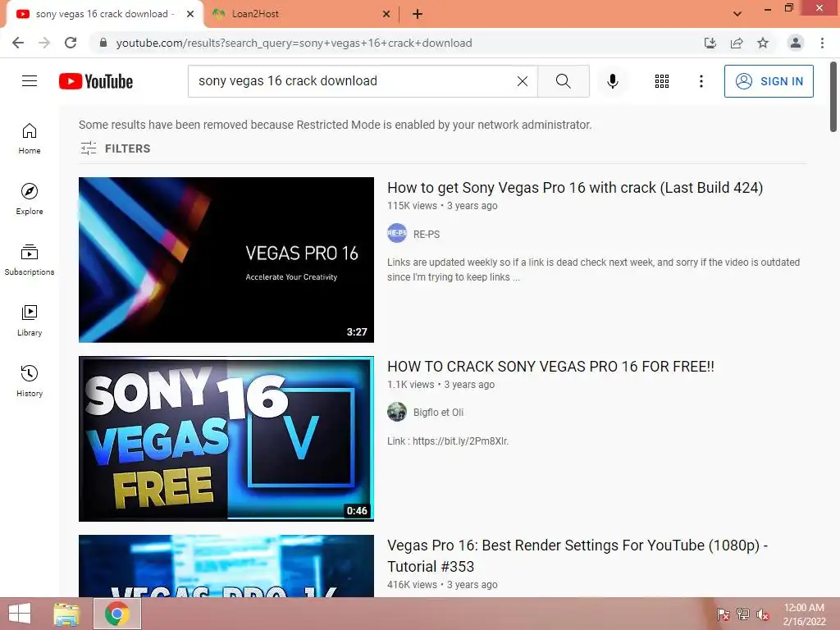
Task: Open Home in the sidebar
Action: point(30,139)
